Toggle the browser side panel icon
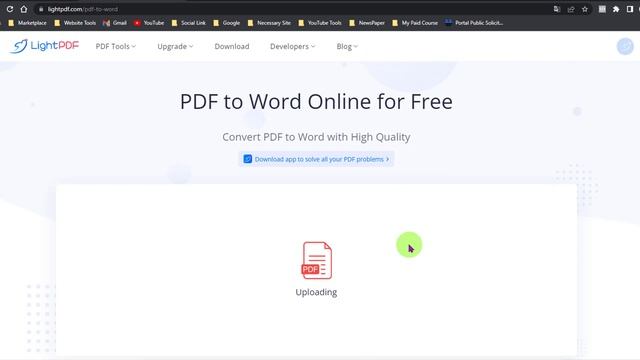This screenshot has width=640, height=360. click(630, 9)
